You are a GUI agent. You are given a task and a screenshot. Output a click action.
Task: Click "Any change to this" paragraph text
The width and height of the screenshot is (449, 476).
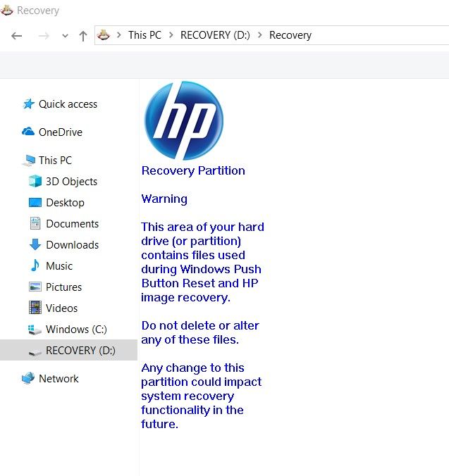(x=192, y=368)
